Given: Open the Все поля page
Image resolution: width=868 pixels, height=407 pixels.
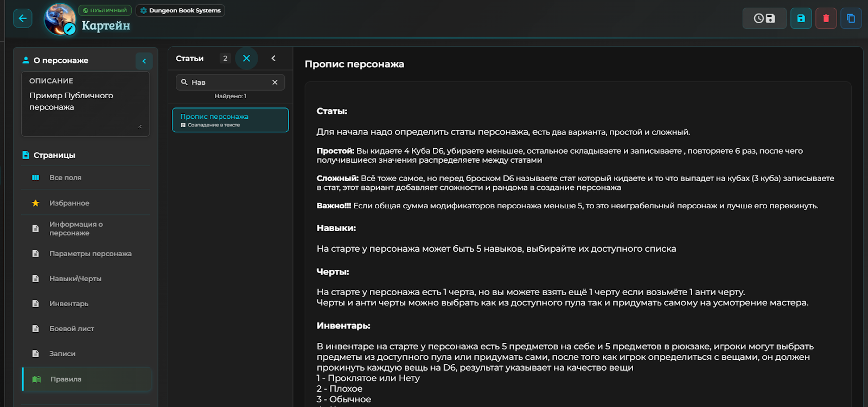Looking at the screenshot, I should tap(65, 177).
